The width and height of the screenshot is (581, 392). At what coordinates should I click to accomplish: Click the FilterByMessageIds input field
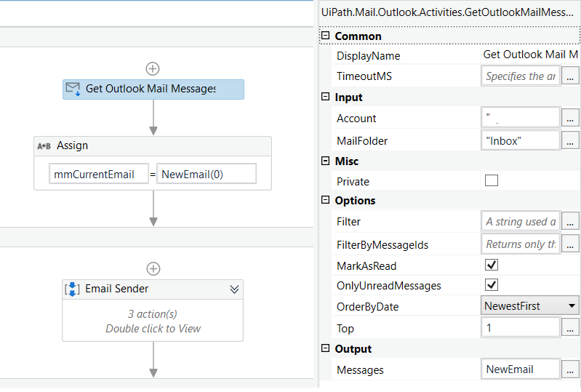coord(520,244)
